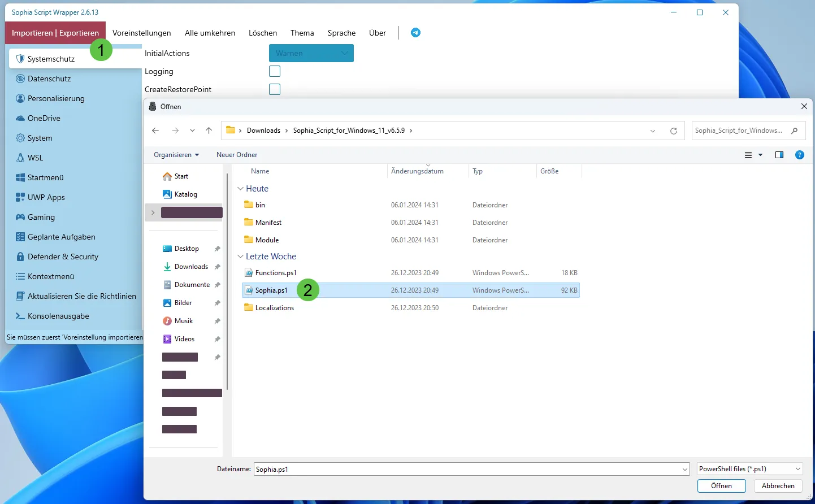Click Sophia_Script_for_Windows_11_v6.5.9 breadcrumb
The image size is (815, 504).
tap(349, 131)
